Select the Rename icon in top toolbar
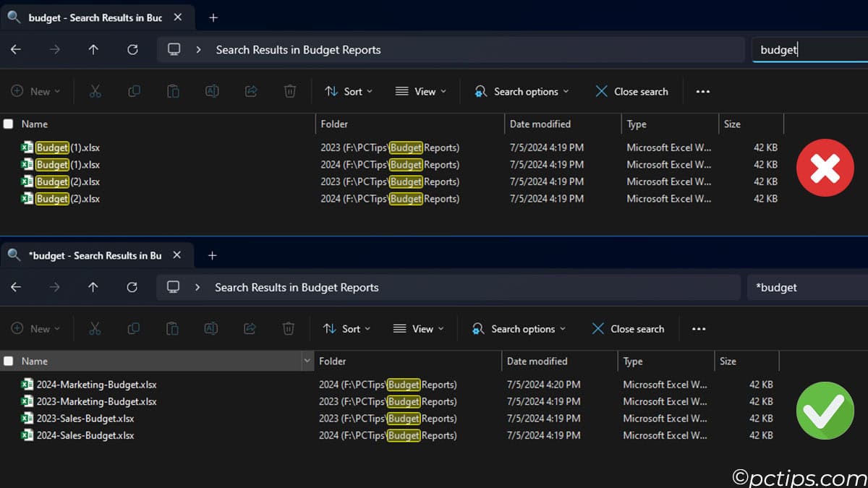 (210, 91)
